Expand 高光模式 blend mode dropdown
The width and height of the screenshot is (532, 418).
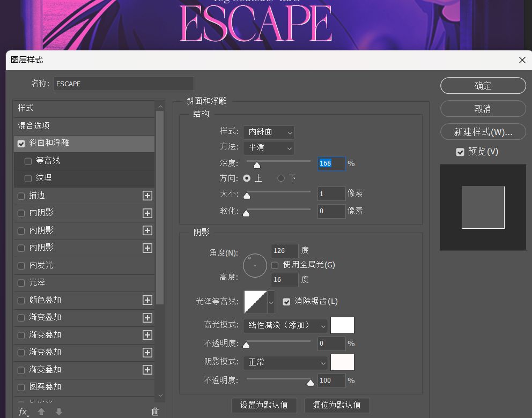(285, 325)
